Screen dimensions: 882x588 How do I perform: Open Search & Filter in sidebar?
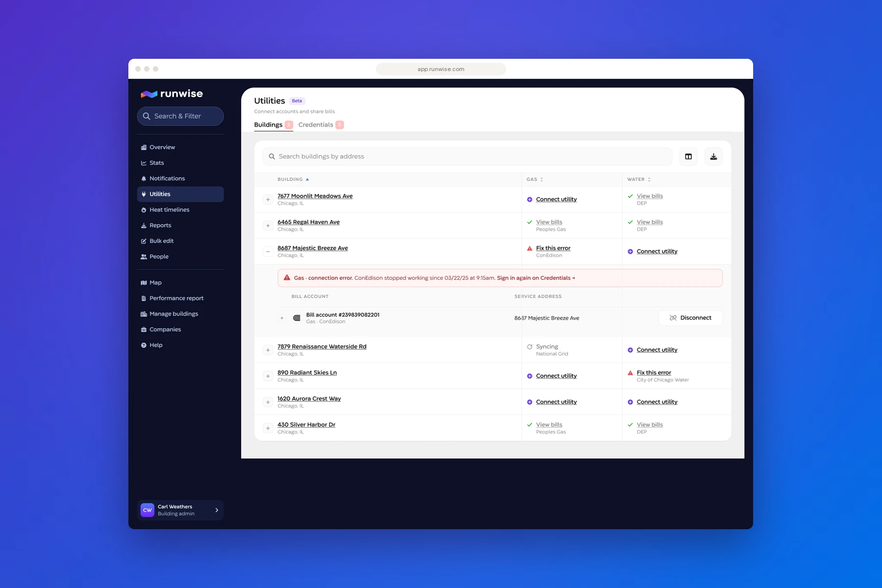pyautogui.click(x=180, y=116)
